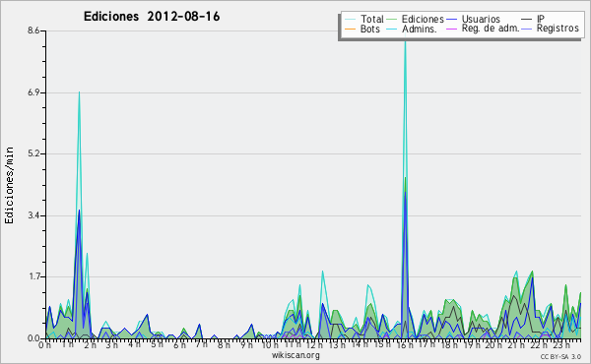The image size is (591, 364).
Task: Click the 'CC BY-SA 3.0' license text
Action: 560,356
